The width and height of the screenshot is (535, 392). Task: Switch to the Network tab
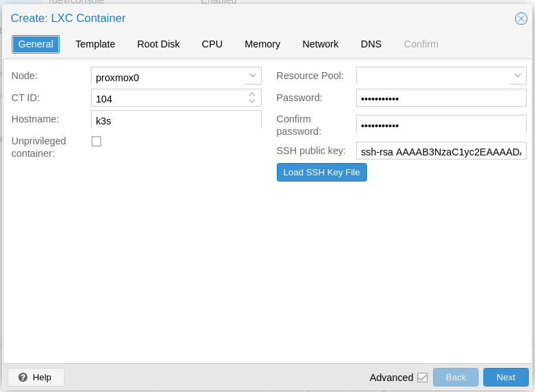320,44
